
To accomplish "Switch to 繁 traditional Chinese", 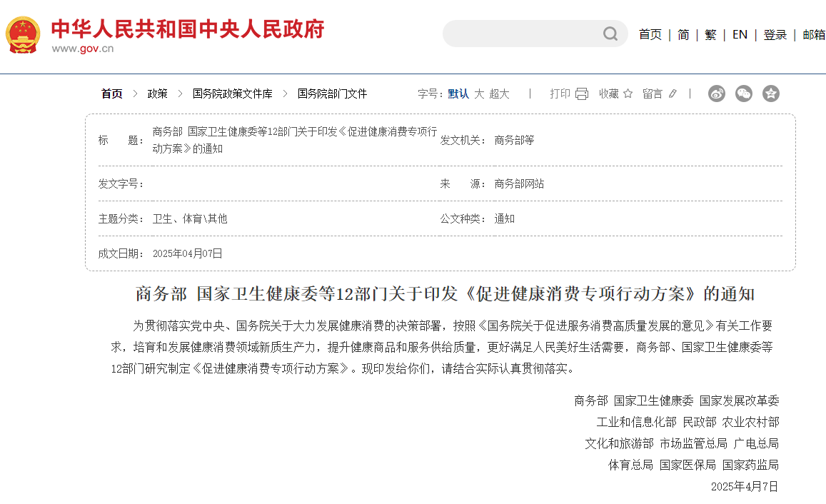I will pyautogui.click(x=710, y=34).
